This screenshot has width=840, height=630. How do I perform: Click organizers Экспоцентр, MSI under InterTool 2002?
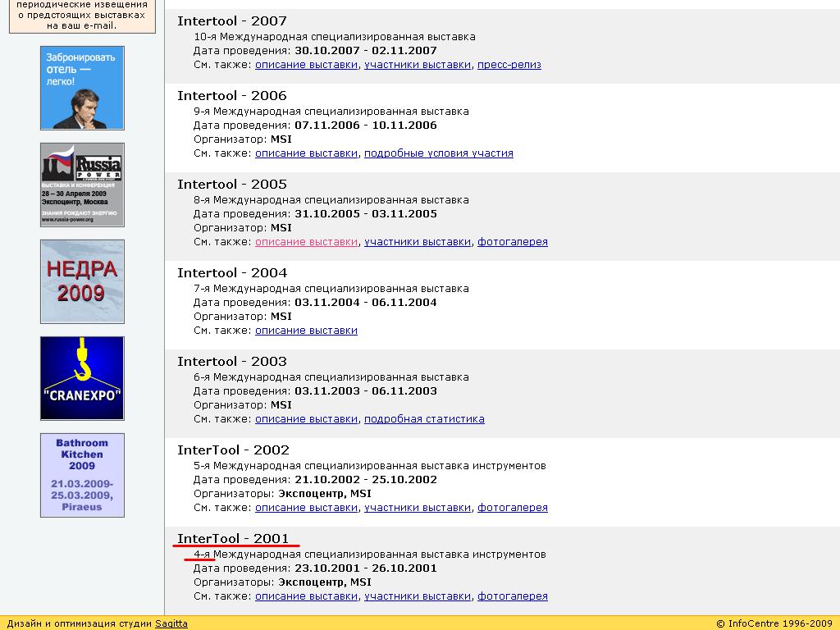325,493
